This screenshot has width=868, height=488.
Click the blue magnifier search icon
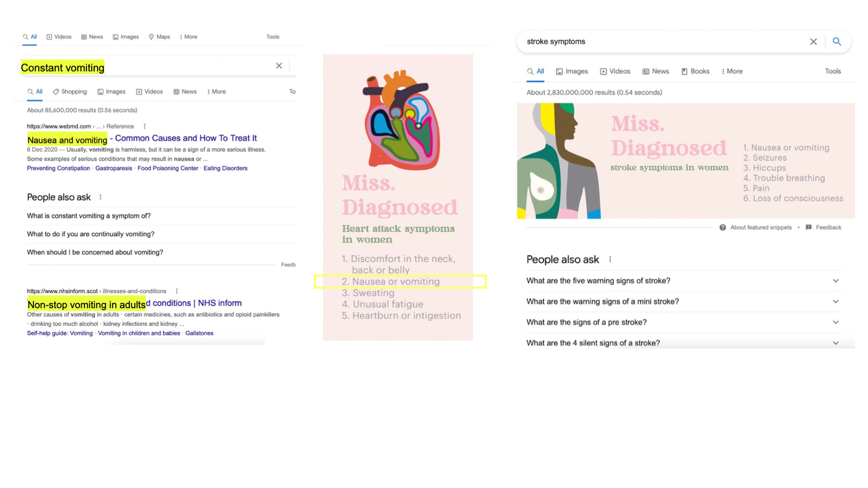[x=837, y=42]
